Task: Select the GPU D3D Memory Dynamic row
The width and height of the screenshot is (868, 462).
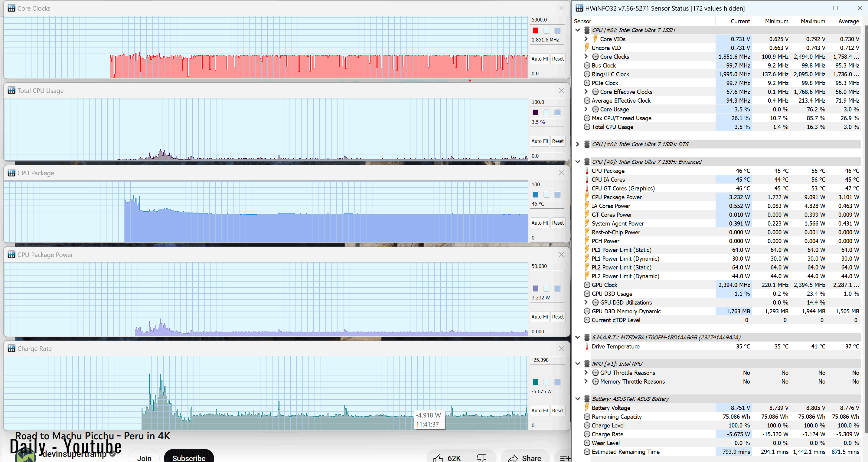Action: pyautogui.click(x=717, y=311)
